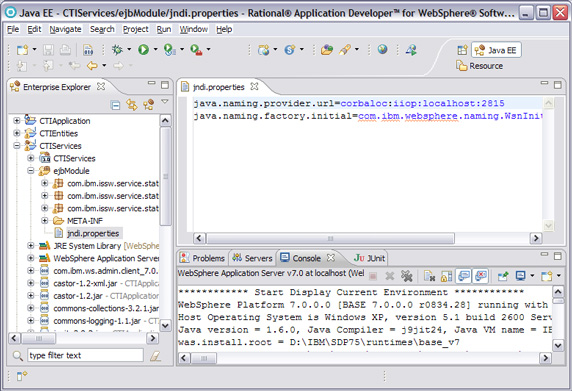Select WebSphere Application Server library node
The width and height of the screenshot is (572, 391).
click(106, 258)
